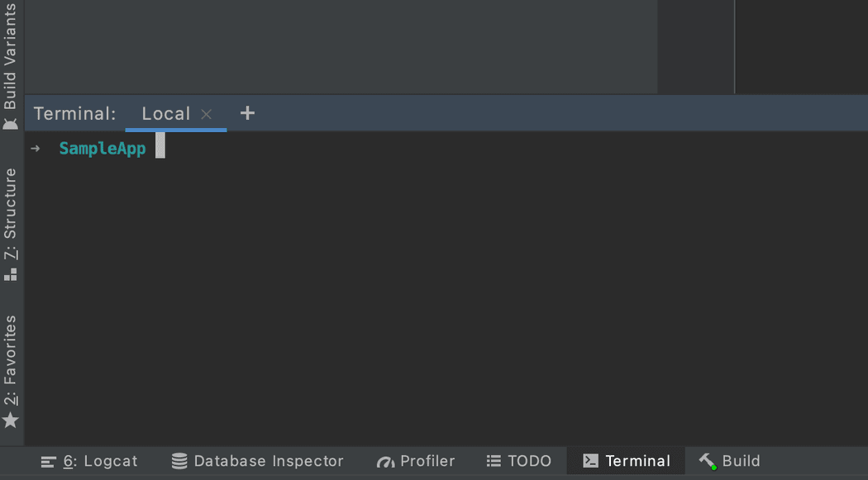Click the SampleApp prompt text
Screen dimensions: 868x480
[x=102, y=148]
